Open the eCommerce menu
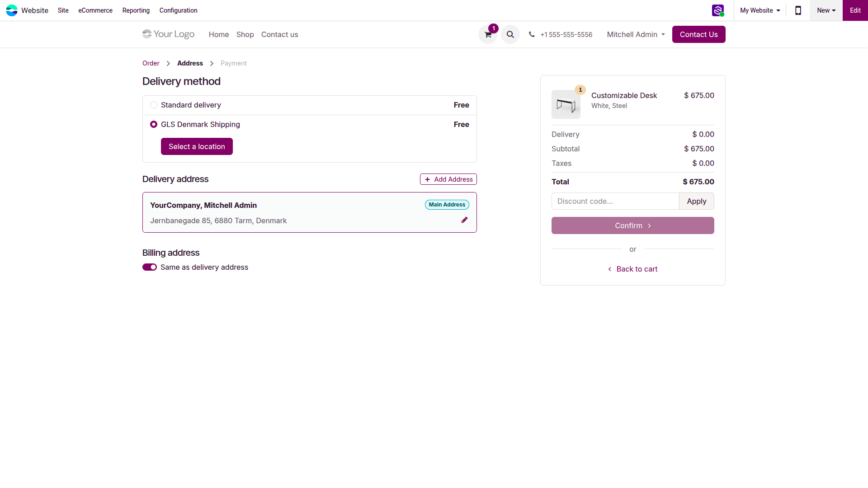Image resolution: width=868 pixels, height=488 pixels. pyautogui.click(x=95, y=10)
